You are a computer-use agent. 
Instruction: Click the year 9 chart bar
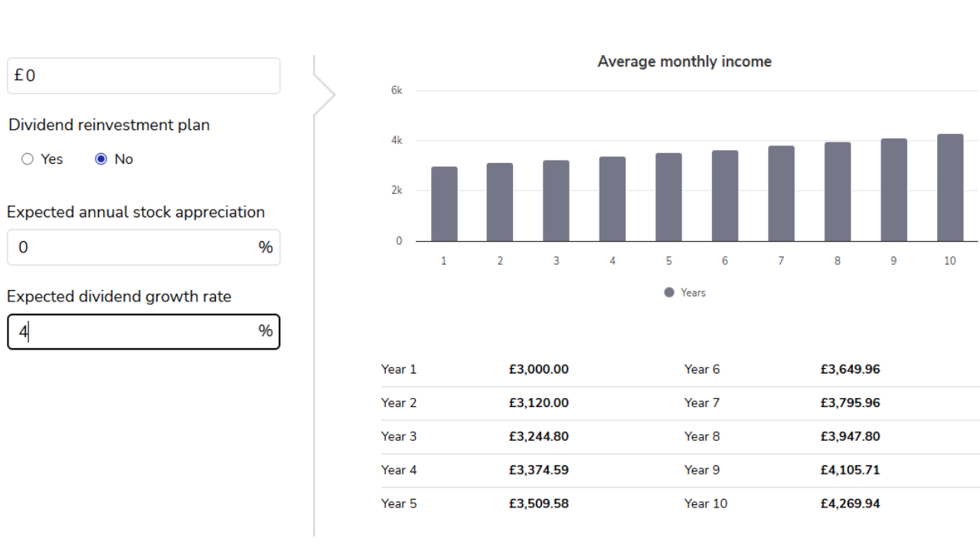click(893, 190)
